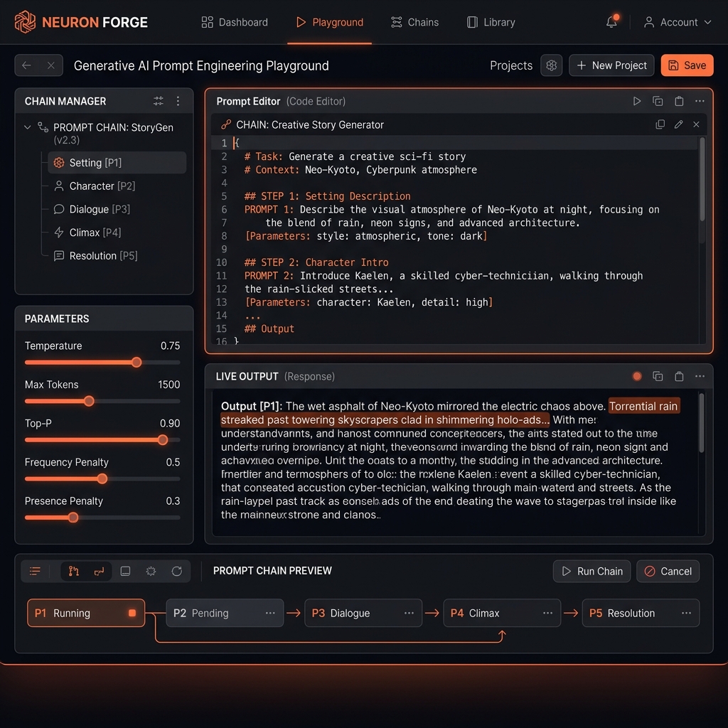Click the Live Output vertical scrollbar
This screenshot has height=728, width=728.
(x=701, y=422)
